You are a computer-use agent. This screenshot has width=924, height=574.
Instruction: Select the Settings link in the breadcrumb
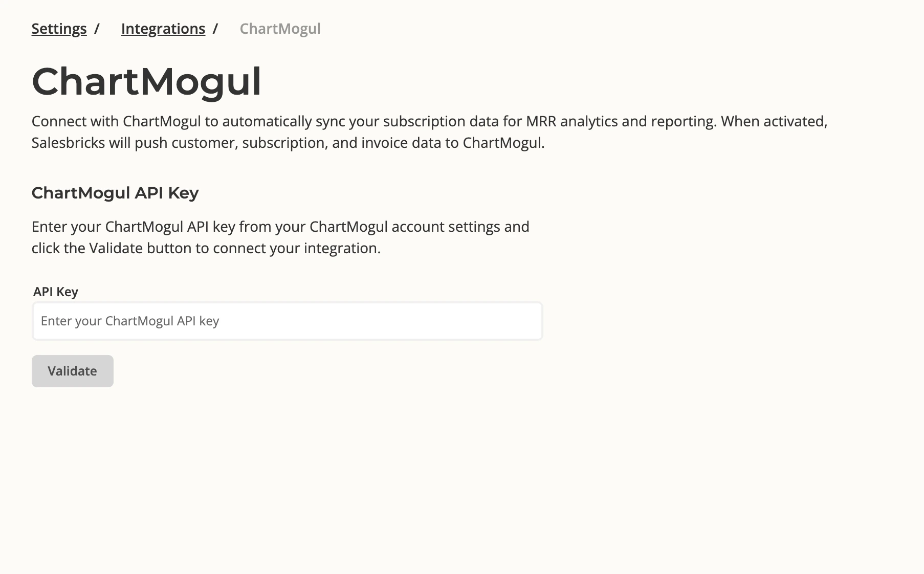point(58,29)
